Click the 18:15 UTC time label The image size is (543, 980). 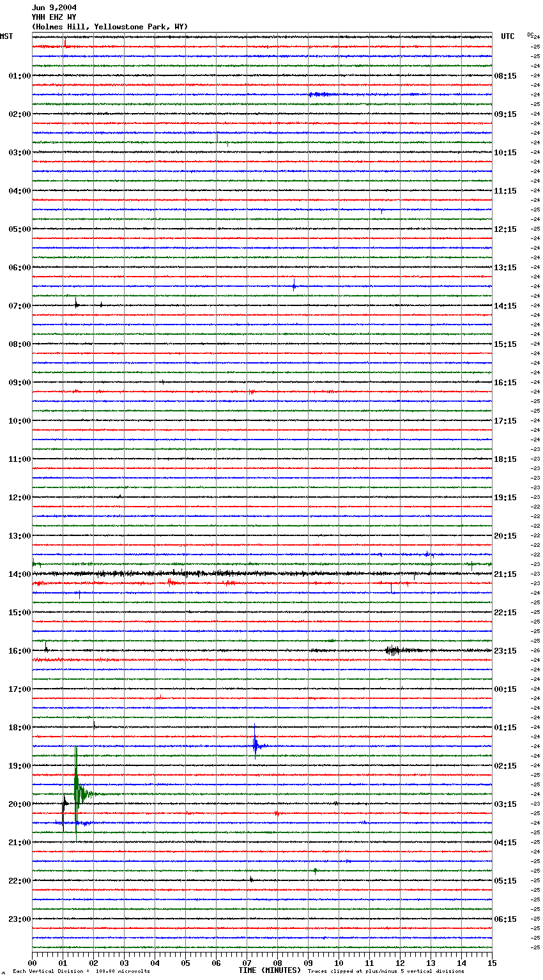click(x=505, y=459)
